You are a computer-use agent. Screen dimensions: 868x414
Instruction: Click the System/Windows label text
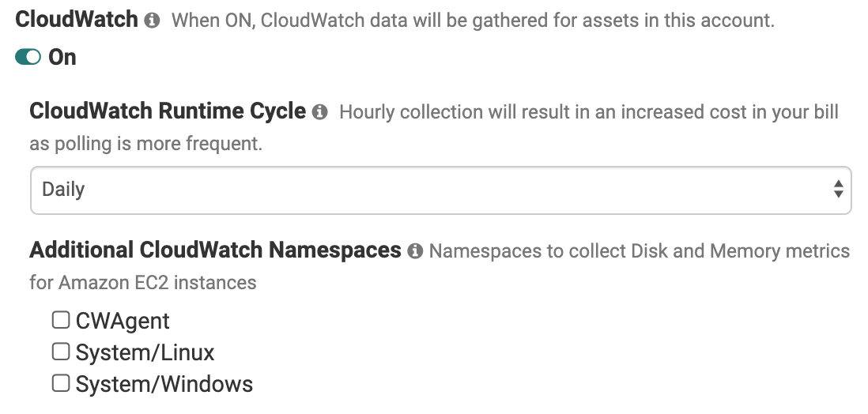tap(164, 384)
